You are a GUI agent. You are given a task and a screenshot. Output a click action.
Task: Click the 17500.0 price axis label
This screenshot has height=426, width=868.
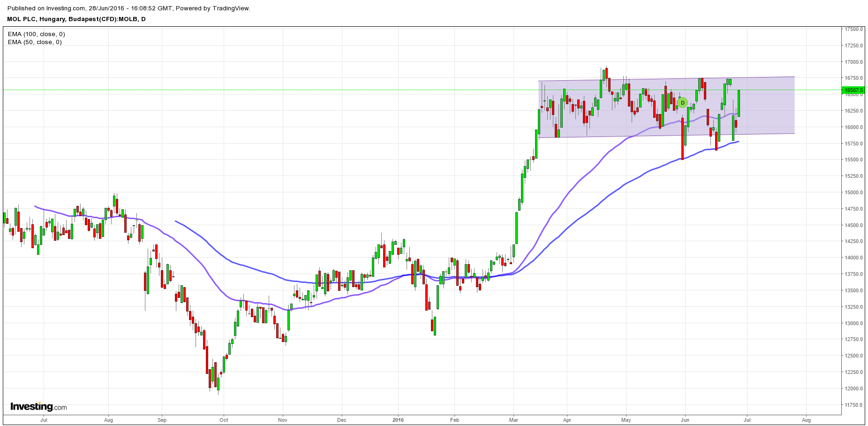853,29
